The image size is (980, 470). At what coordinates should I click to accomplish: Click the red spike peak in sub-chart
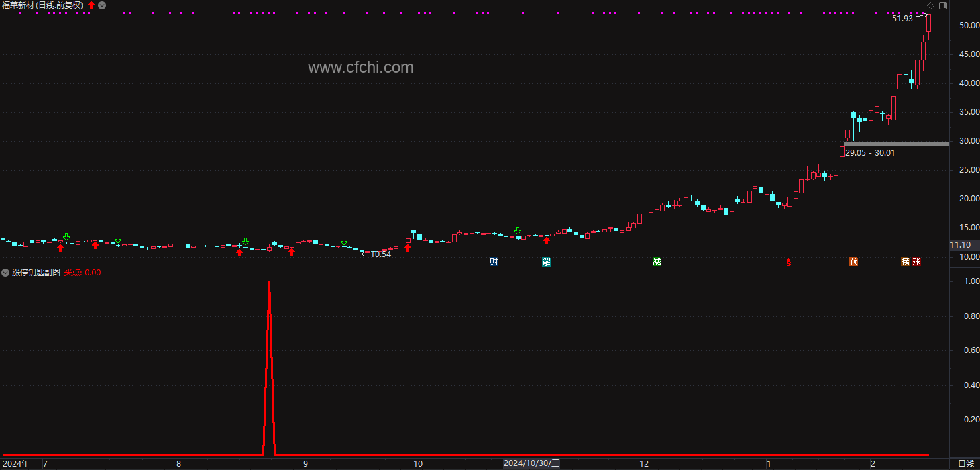point(269,283)
